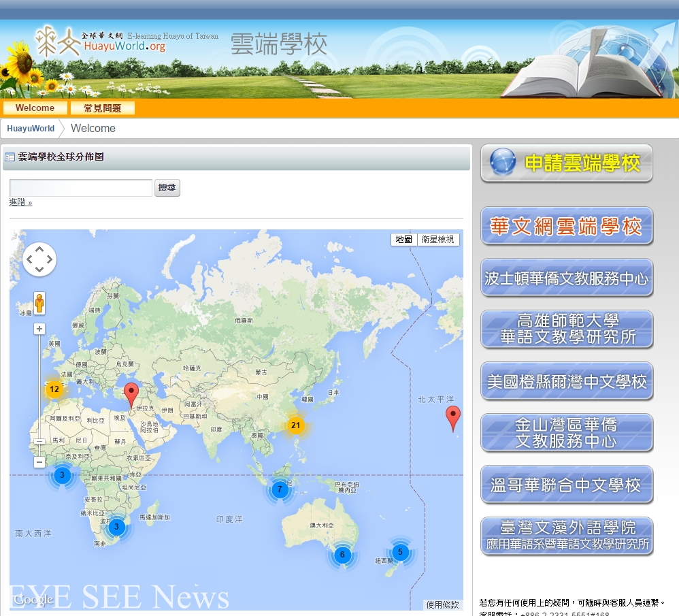The image size is (679, 616).
Task: Click the 印度洋 label on the map
Action: pos(229,519)
